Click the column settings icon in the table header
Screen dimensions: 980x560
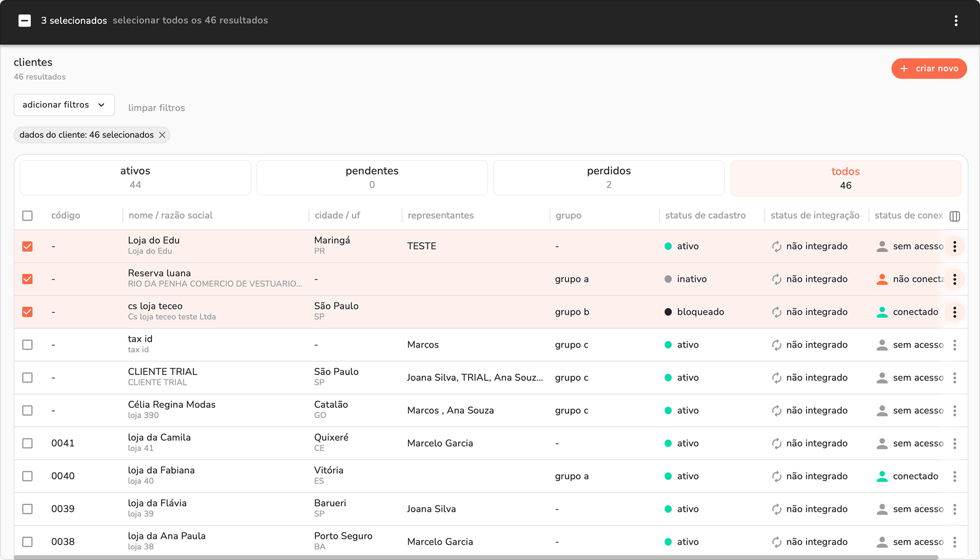955,216
